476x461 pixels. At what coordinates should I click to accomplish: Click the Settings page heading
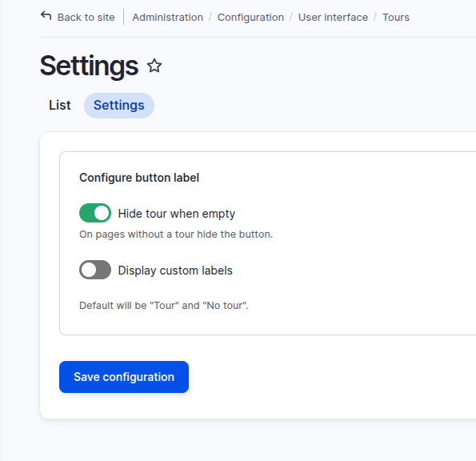click(89, 66)
